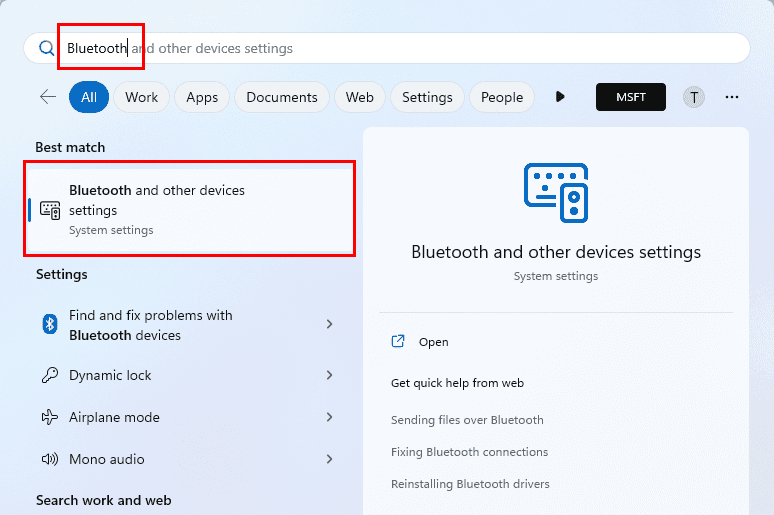Show only Settings results

(427, 97)
